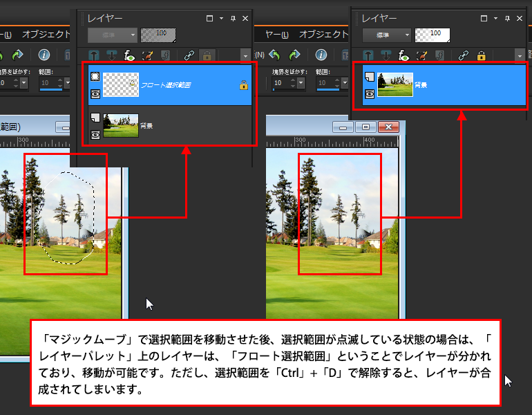Click the f layer styles icon in the single-layer Layers panel
The image size is (532, 415).
pyautogui.click(x=439, y=55)
